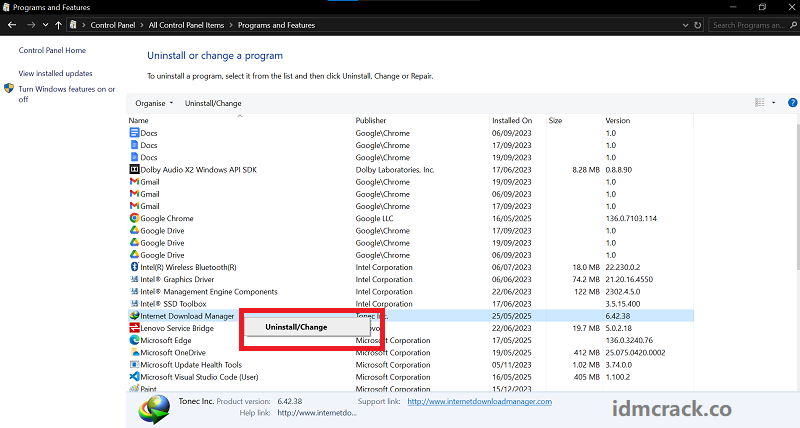The image size is (800, 428).
Task: Expand the address bar history dropdown
Action: 685,25
